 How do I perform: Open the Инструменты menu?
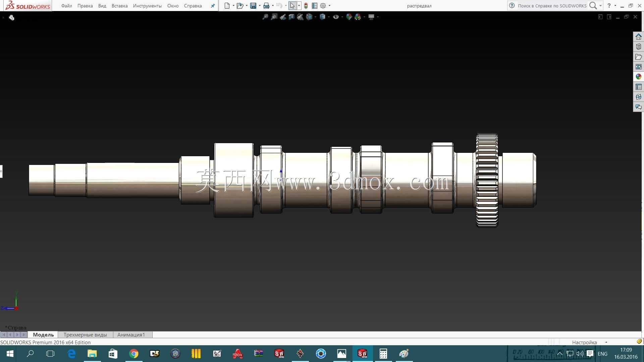147,6
